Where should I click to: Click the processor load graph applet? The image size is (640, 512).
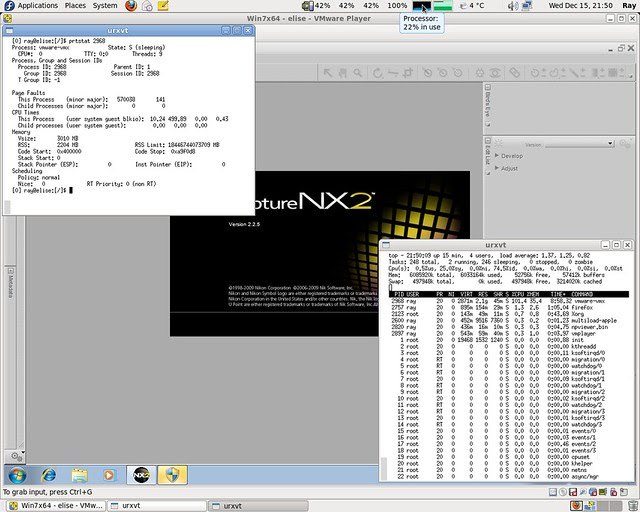[x=422, y=6]
